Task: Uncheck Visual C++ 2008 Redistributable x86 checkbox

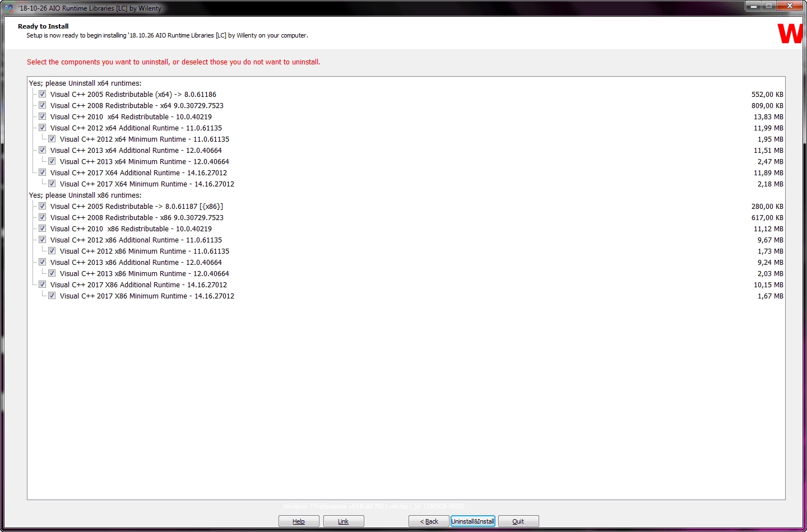Action: (x=43, y=217)
